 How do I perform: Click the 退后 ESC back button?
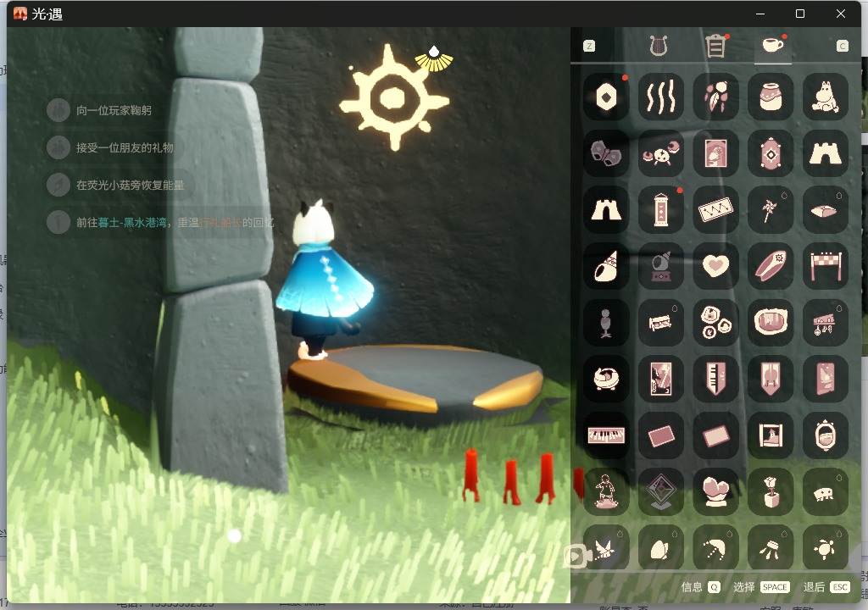click(826, 587)
